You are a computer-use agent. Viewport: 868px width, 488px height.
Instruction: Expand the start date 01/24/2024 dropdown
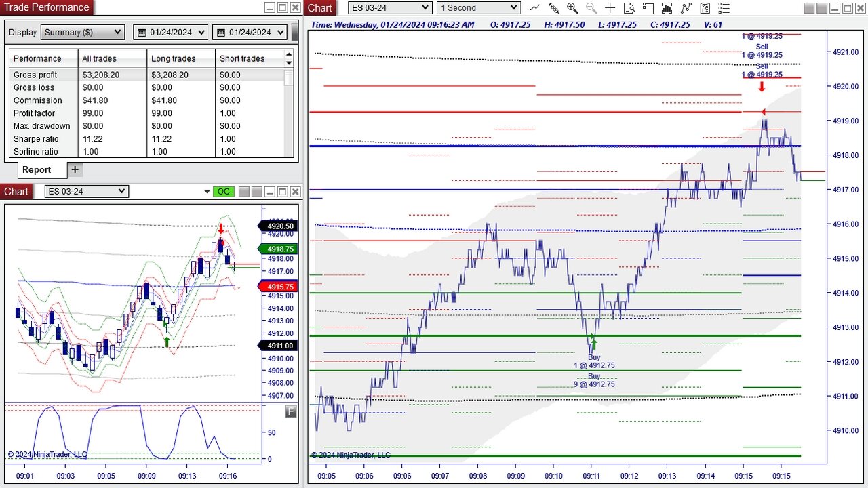tap(201, 33)
